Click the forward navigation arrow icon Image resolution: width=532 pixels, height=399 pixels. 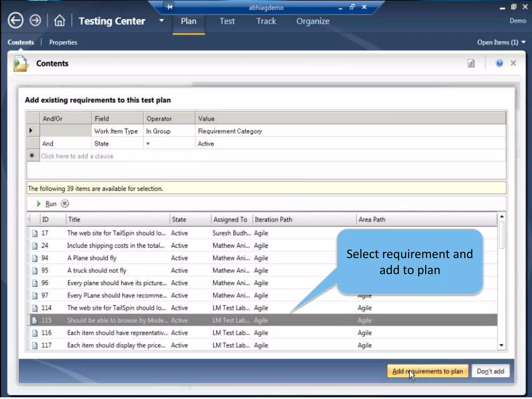tap(35, 21)
